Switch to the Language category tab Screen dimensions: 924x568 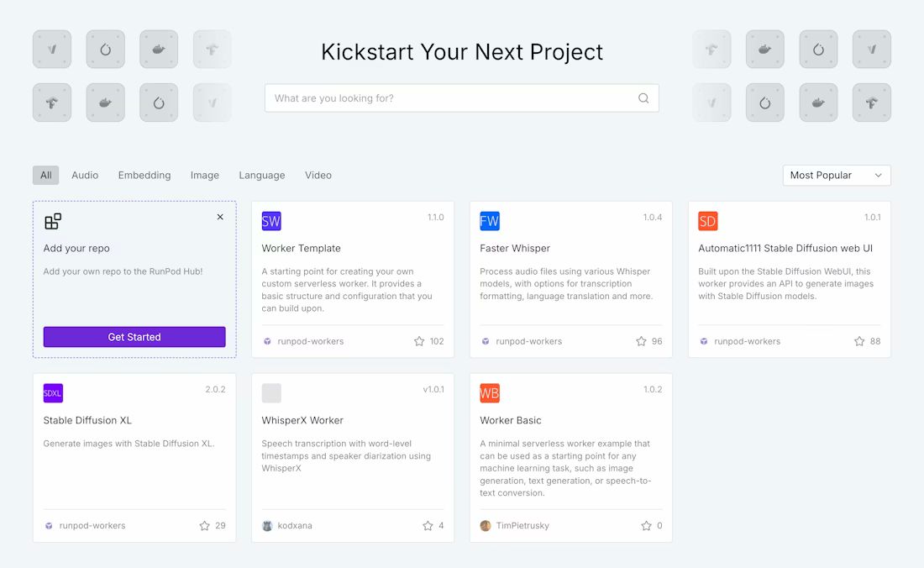(261, 175)
